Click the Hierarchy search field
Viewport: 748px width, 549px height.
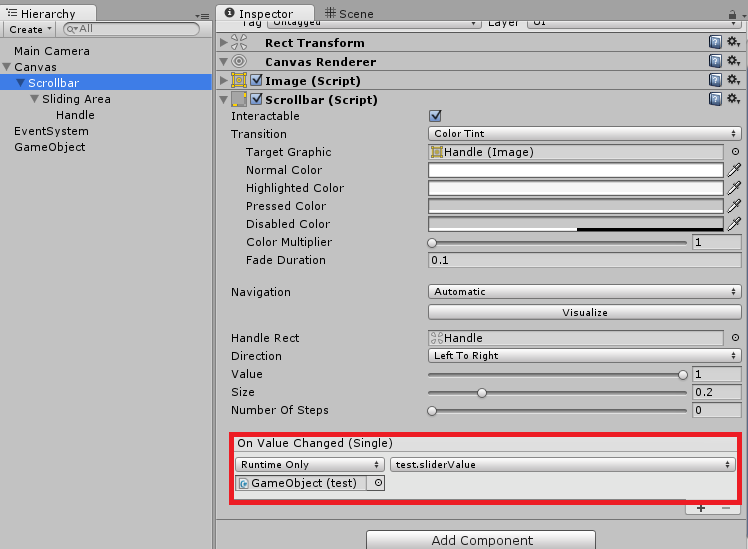(x=131, y=29)
